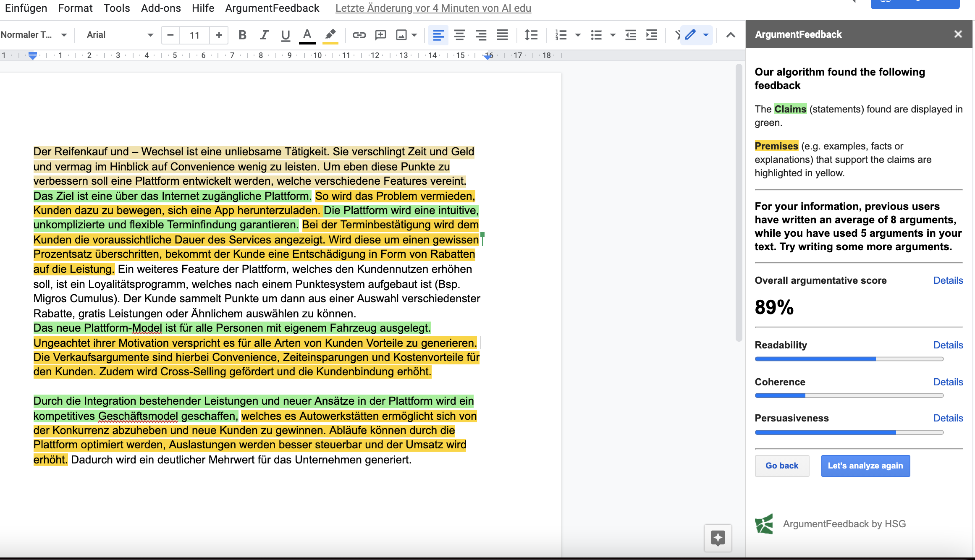Toggle italic formatting
975x560 pixels.
[264, 35]
